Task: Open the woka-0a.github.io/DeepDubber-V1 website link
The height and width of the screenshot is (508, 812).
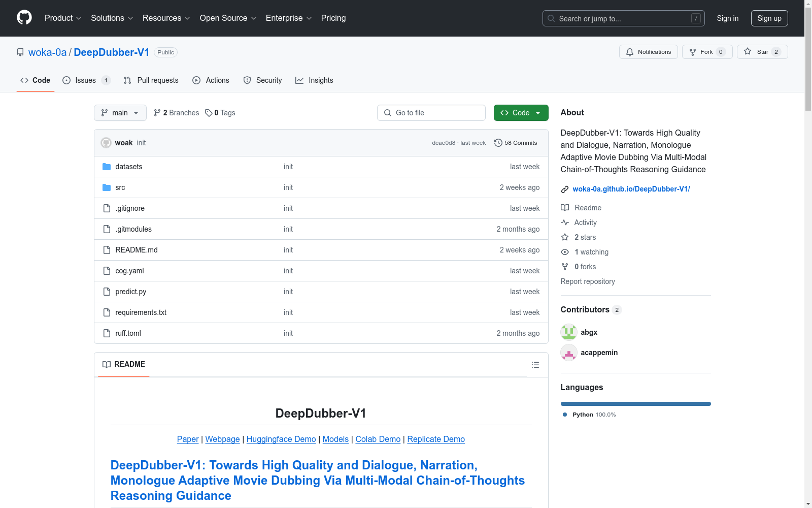Action: click(631, 189)
